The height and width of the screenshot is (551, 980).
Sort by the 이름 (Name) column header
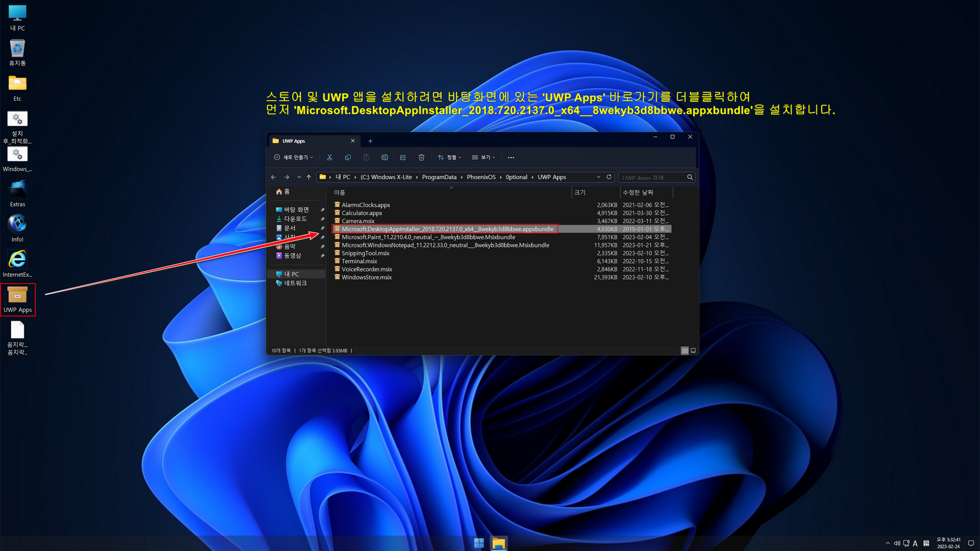[x=451, y=192]
